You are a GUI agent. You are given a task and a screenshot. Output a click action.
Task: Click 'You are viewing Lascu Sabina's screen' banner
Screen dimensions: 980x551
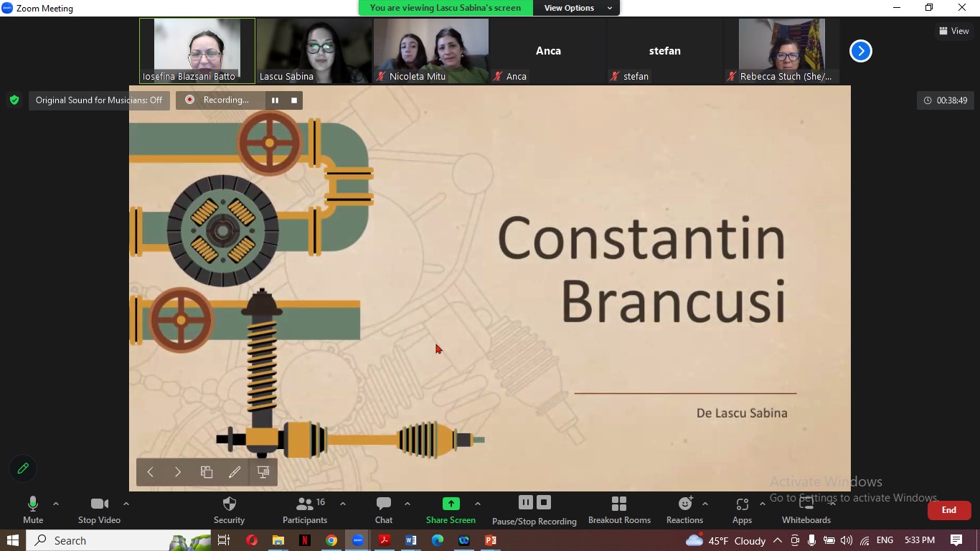pos(446,8)
